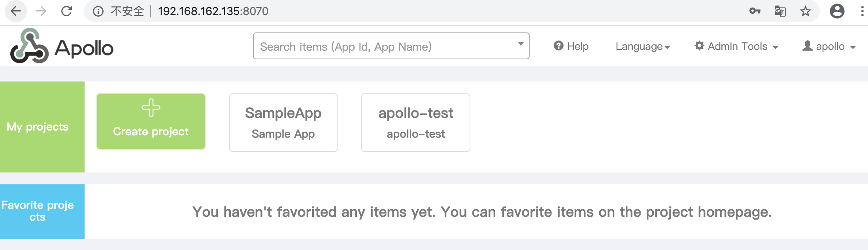Click the browser forward arrow
868x250 pixels.
pyautogui.click(x=41, y=11)
